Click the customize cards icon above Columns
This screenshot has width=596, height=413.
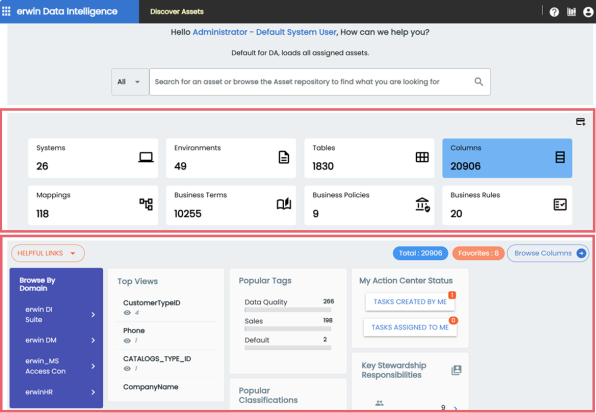pyautogui.click(x=580, y=122)
